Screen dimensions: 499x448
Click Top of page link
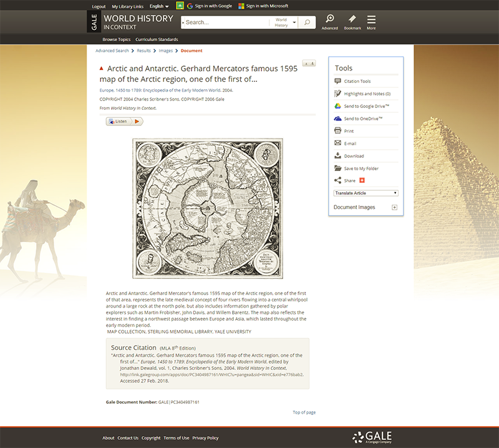[304, 412]
